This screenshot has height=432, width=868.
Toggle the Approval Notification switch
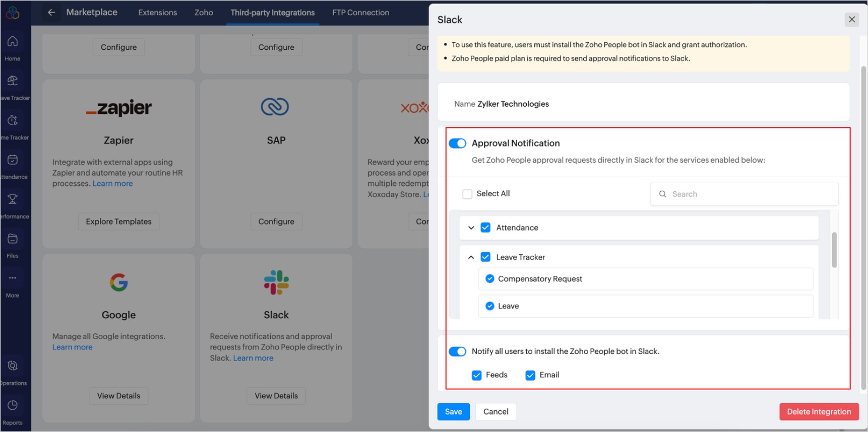pos(457,143)
